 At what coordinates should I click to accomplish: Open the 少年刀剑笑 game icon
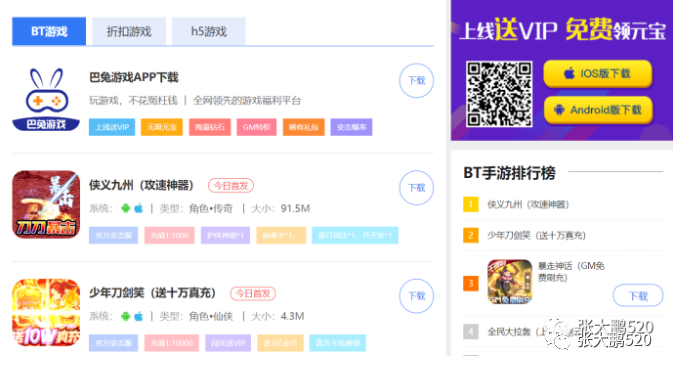click(46, 312)
